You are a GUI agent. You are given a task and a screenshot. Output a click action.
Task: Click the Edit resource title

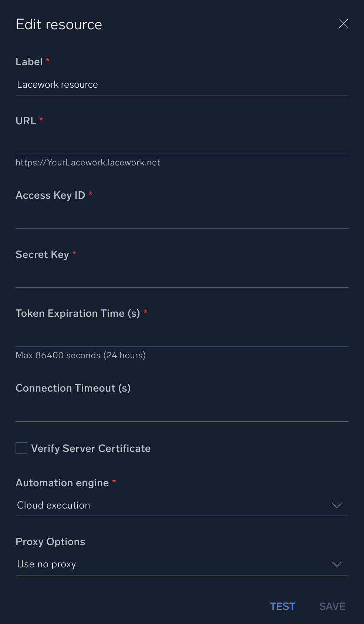click(x=59, y=24)
